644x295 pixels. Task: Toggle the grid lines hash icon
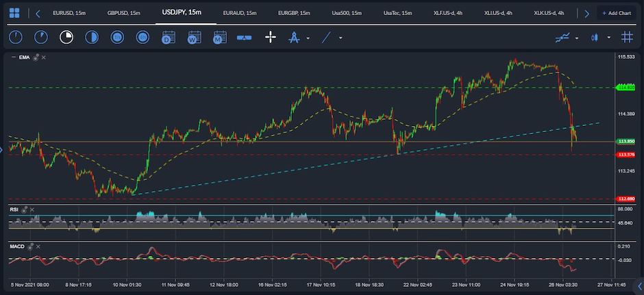(627, 38)
